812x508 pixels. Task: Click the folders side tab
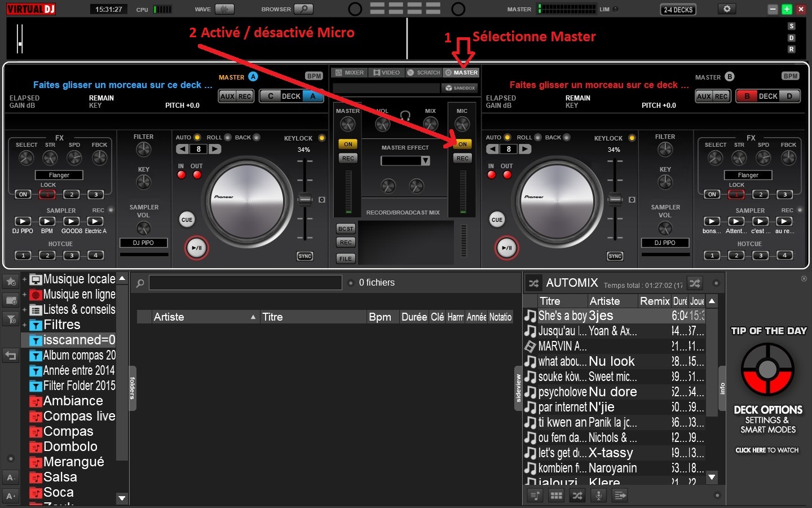coord(133,388)
